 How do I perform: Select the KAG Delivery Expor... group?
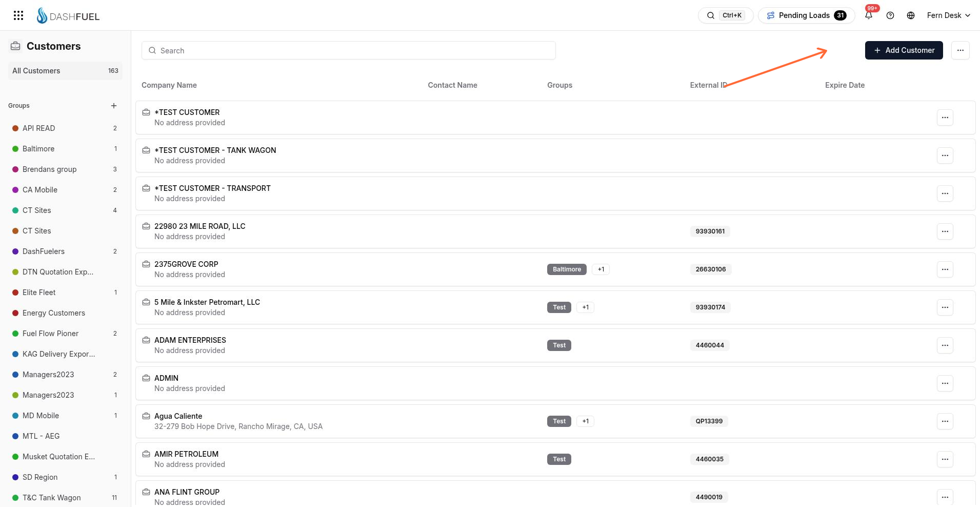click(x=65, y=354)
